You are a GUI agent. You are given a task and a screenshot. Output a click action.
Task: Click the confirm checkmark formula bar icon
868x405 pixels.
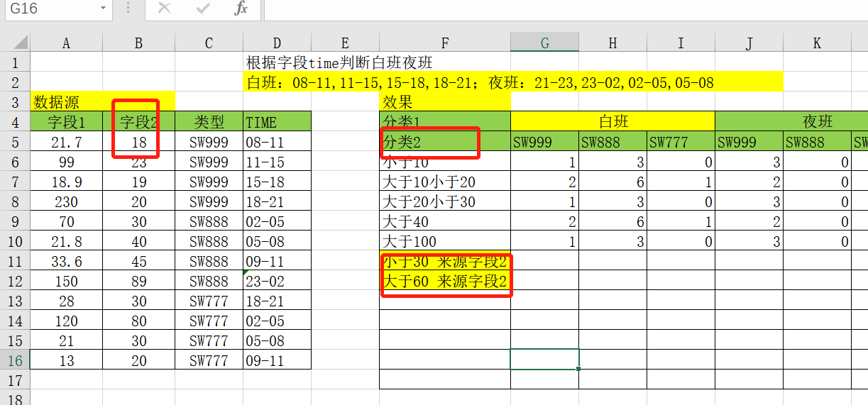(203, 9)
